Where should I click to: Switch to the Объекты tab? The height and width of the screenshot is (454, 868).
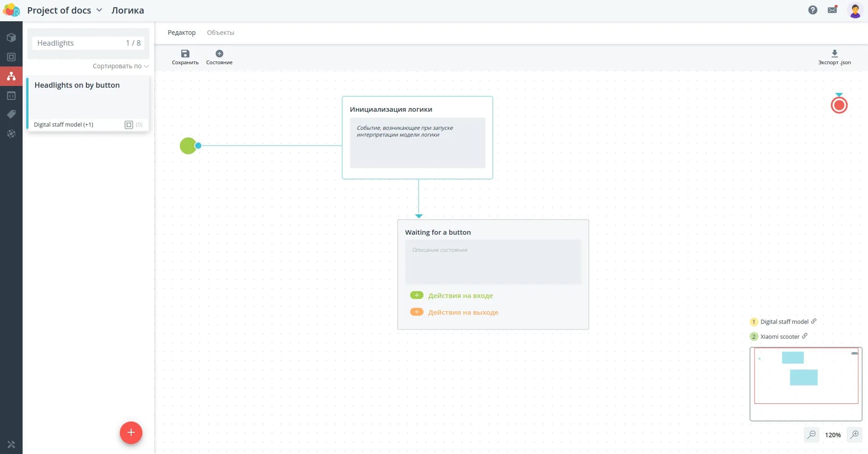click(x=221, y=33)
